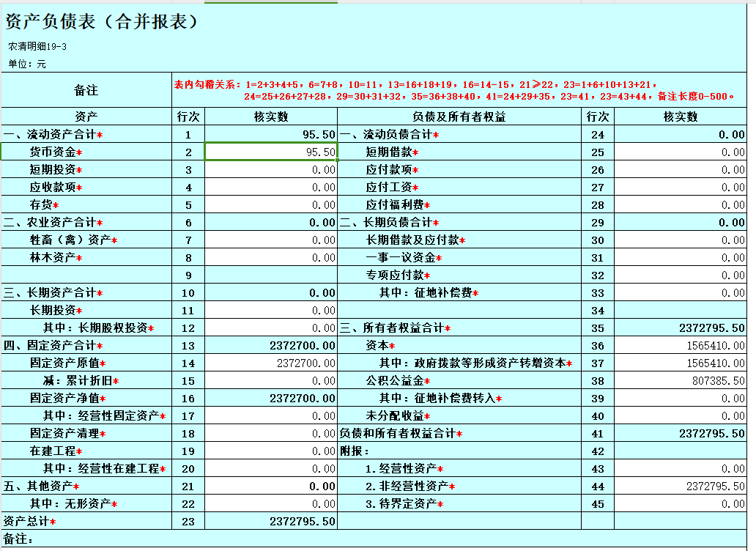Click the 长期资产合计 value in row 10

271,292
